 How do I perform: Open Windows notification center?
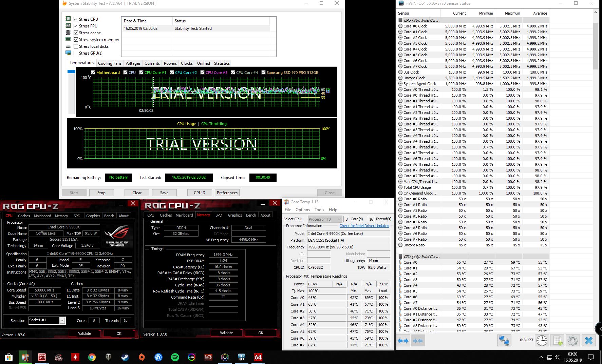coord(591,357)
